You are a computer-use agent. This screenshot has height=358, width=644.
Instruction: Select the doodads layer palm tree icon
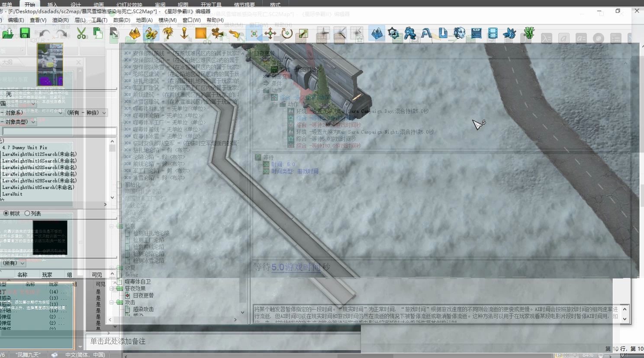[168, 33]
